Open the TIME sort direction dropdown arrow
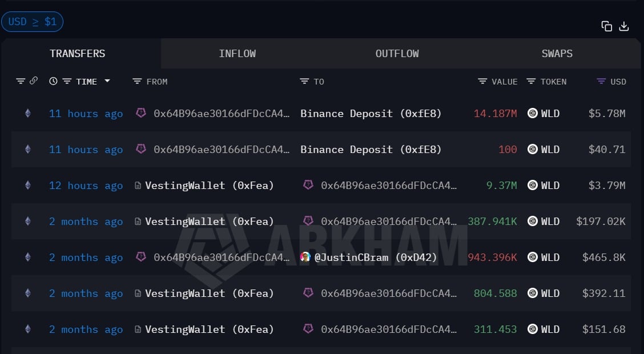Screen dimensions: 644x354 pyautogui.click(x=106, y=81)
